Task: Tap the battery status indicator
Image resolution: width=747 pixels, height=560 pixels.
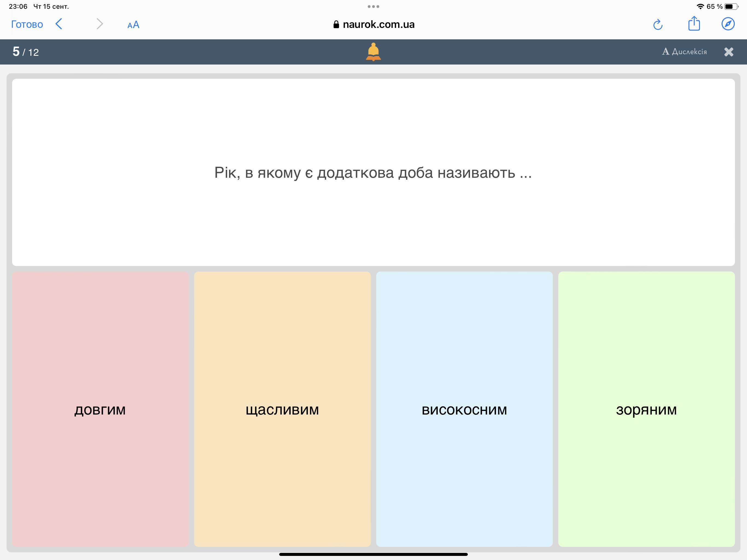Action: 731,6
